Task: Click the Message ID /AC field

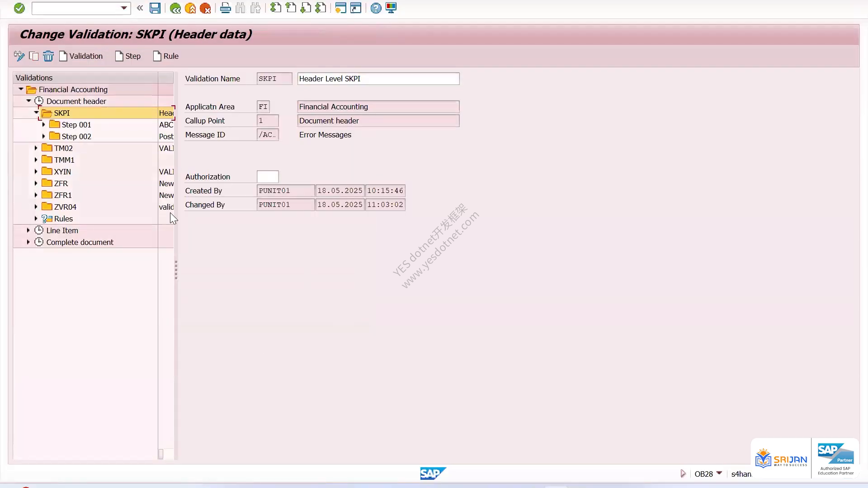Action: 268,135
